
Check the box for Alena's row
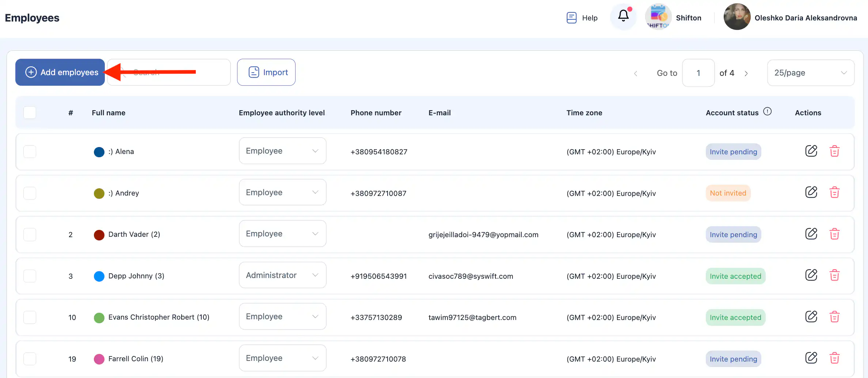(x=30, y=151)
